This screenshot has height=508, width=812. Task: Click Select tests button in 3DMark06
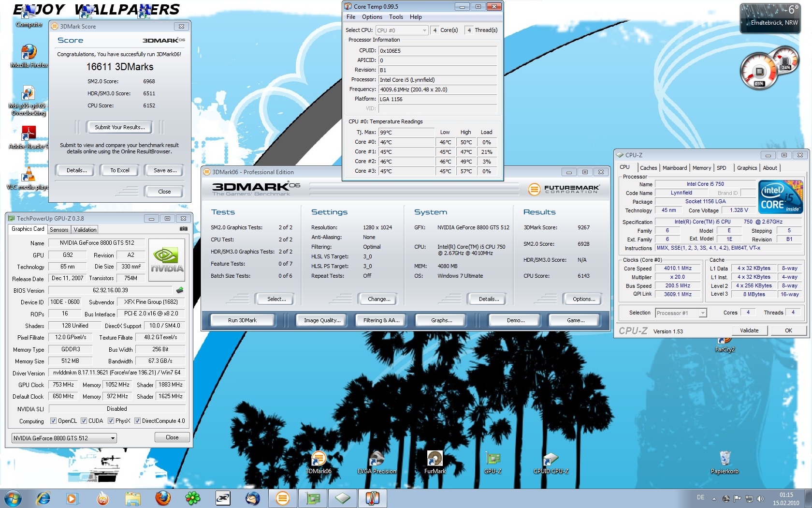click(276, 299)
